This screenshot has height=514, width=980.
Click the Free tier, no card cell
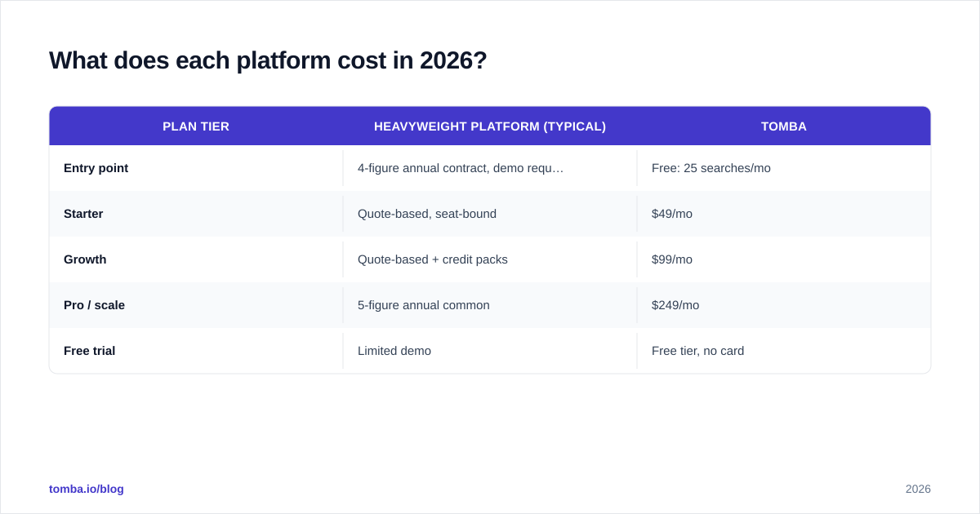(x=698, y=351)
